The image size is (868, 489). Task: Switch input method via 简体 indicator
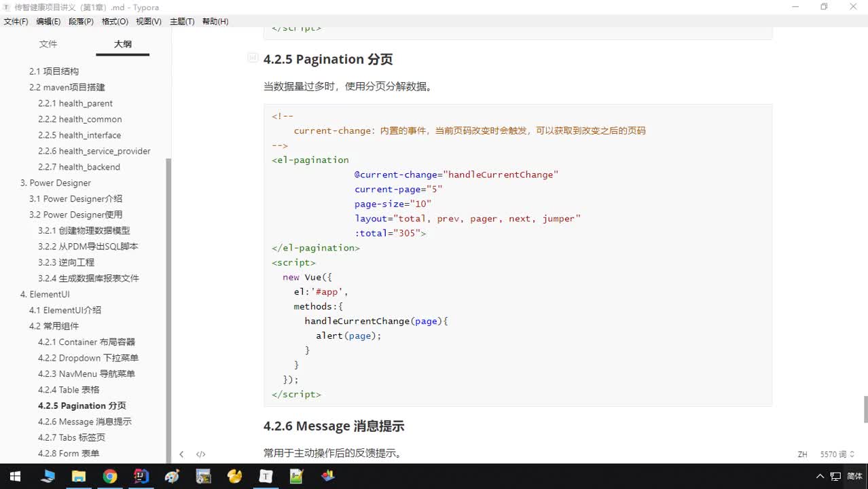855,476
